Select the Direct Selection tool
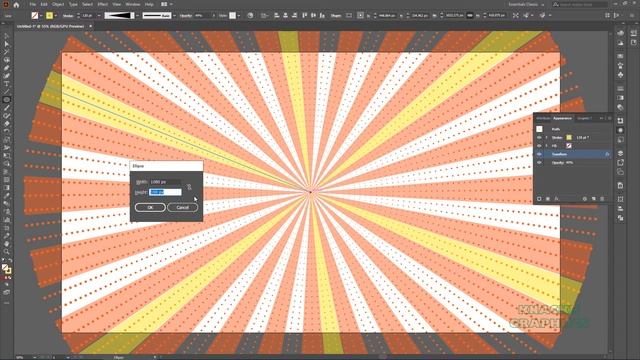 [7, 44]
